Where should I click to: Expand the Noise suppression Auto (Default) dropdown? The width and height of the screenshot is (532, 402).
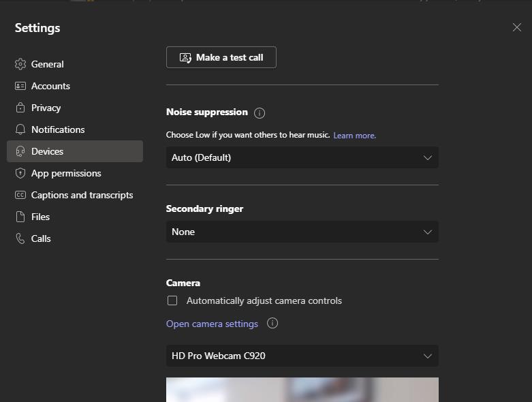click(302, 157)
